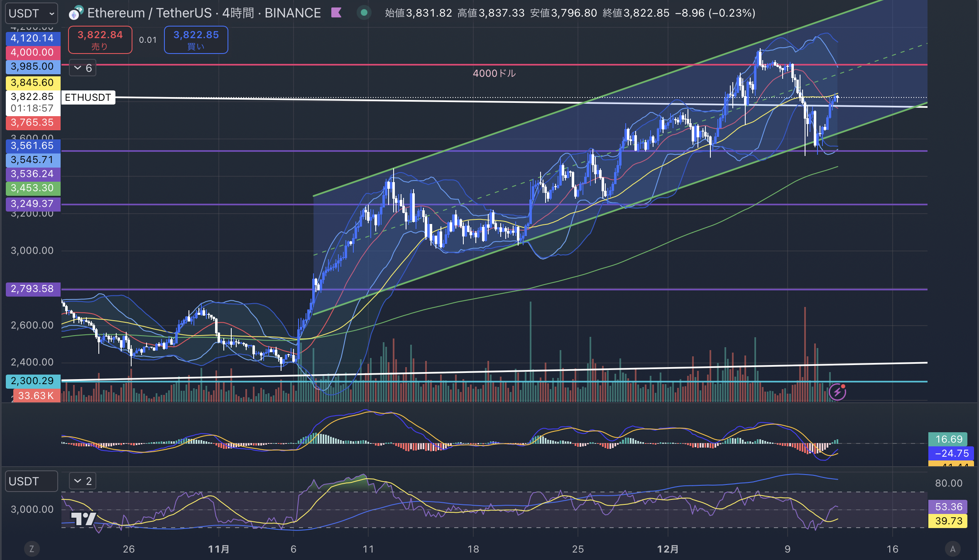This screenshot has height=560, width=979.
Task: Click the 安値3,796.80 low value
Action: [x=564, y=13]
